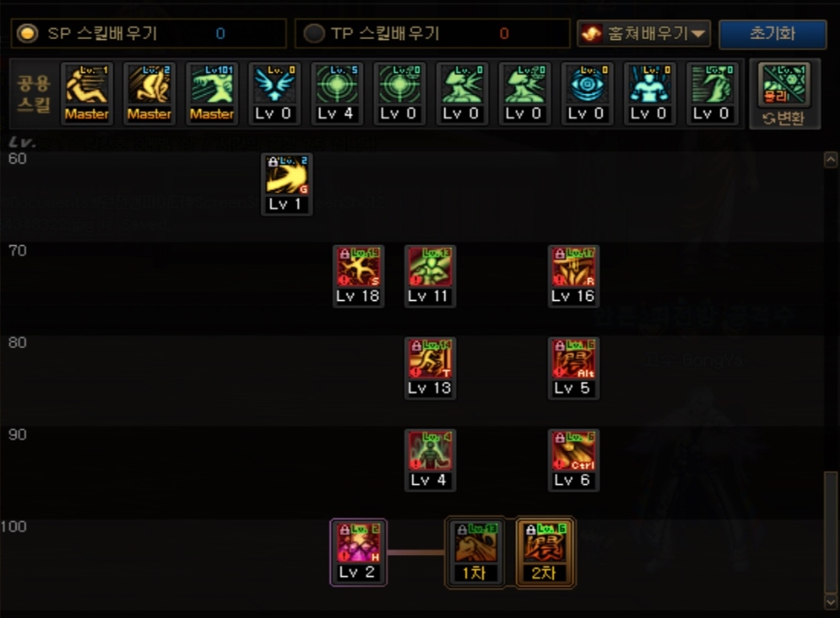Select the Lv 5 skill with Alt hotkey
The height and width of the screenshot is (618, 840).
point(574,368)
